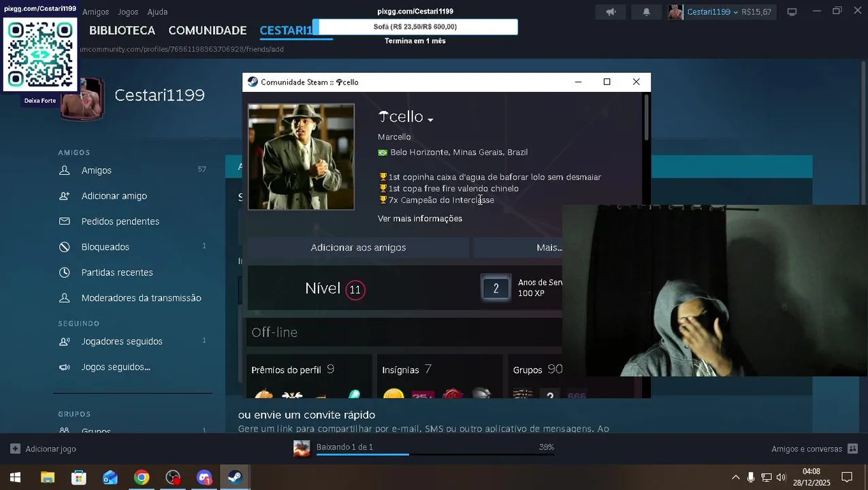This screenshot has width=868, height=490.
Task: Click the Jogadores seguidos icon
Action: (x=65, y=342)
